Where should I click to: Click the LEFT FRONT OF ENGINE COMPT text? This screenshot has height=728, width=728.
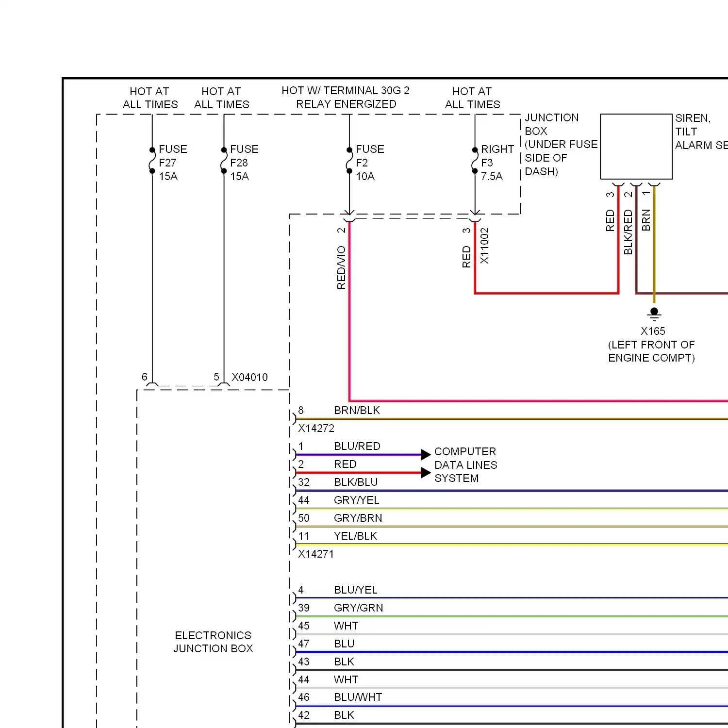click(x=651, y=351)
